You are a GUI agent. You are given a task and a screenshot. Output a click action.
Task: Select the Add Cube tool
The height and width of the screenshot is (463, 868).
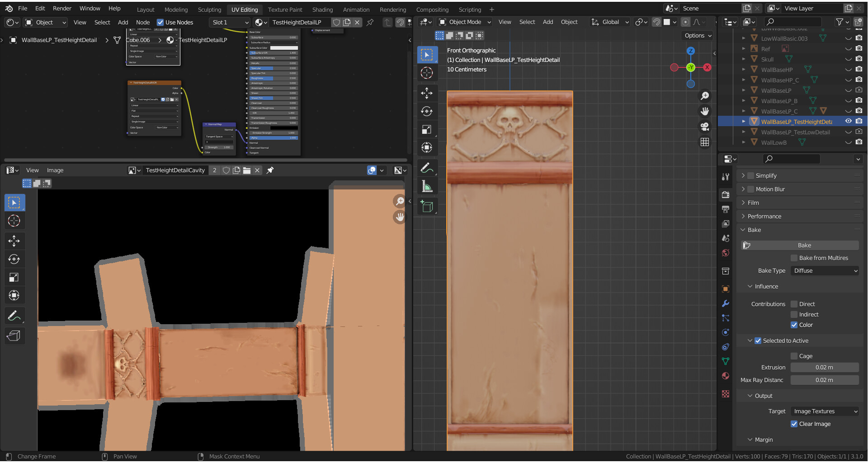click(427, 206)
